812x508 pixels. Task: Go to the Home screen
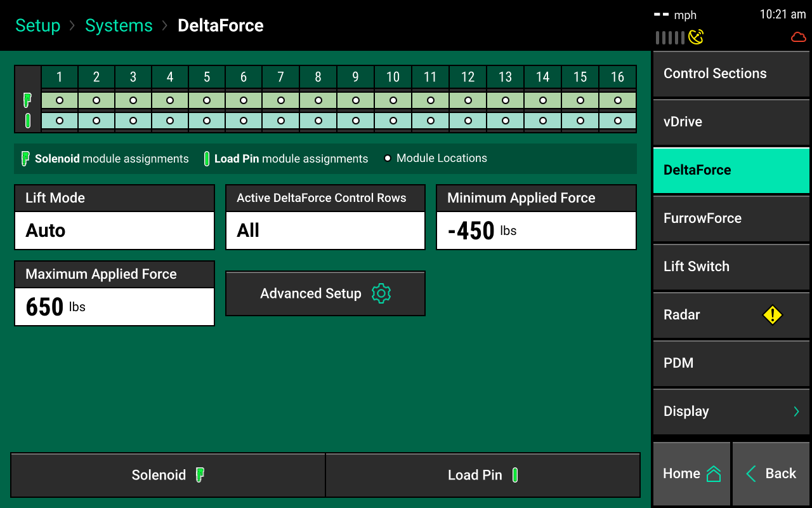(x=691, y=474)
